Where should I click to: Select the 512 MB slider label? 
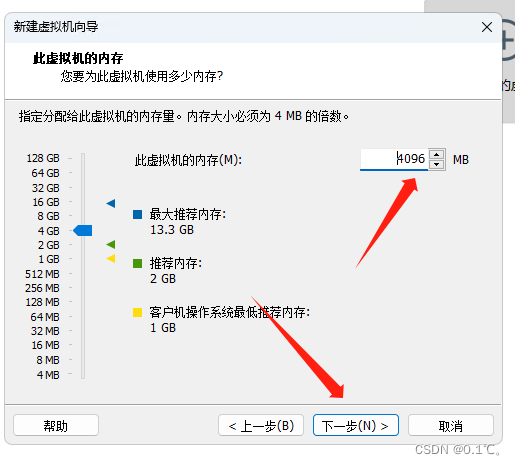42,274
